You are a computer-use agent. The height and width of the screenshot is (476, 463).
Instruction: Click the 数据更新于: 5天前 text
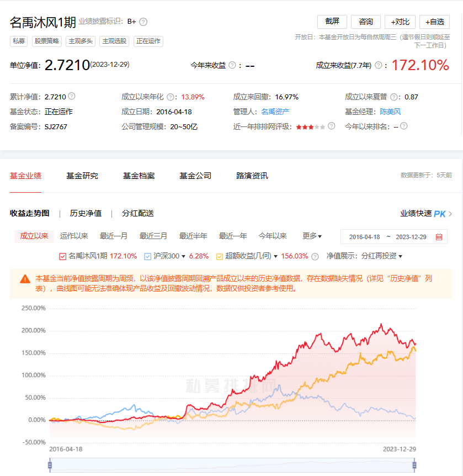[426, 175]
